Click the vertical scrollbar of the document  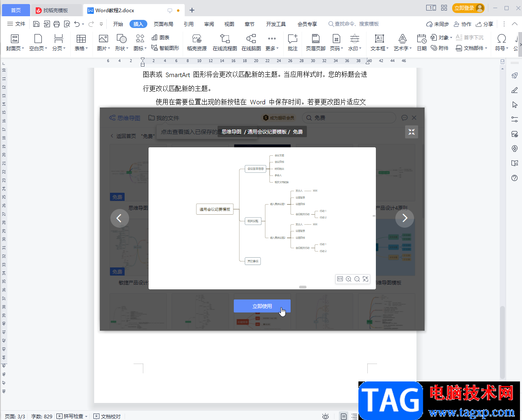pos(503,342)
